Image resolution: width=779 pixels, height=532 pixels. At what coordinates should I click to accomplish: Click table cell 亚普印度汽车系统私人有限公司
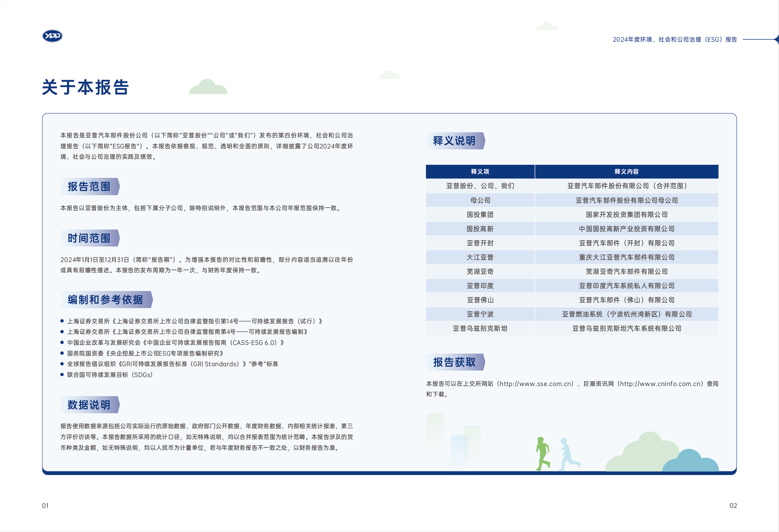[626, 286]
